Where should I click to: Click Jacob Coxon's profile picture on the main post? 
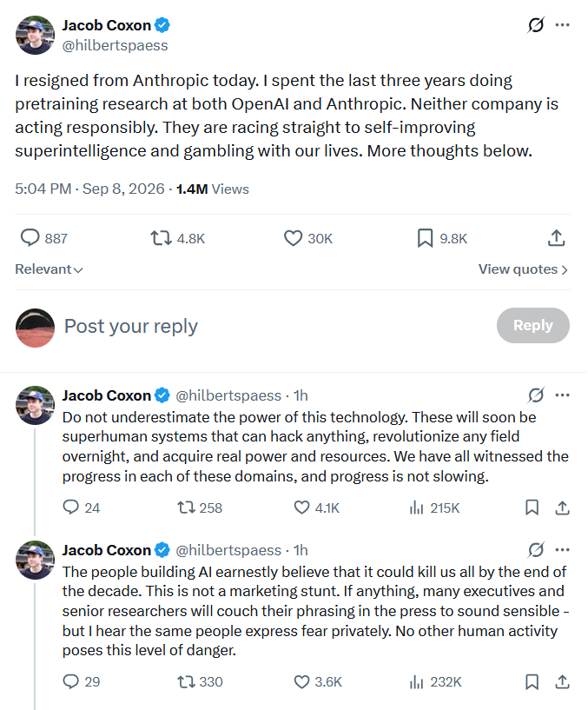click(35, 35)
